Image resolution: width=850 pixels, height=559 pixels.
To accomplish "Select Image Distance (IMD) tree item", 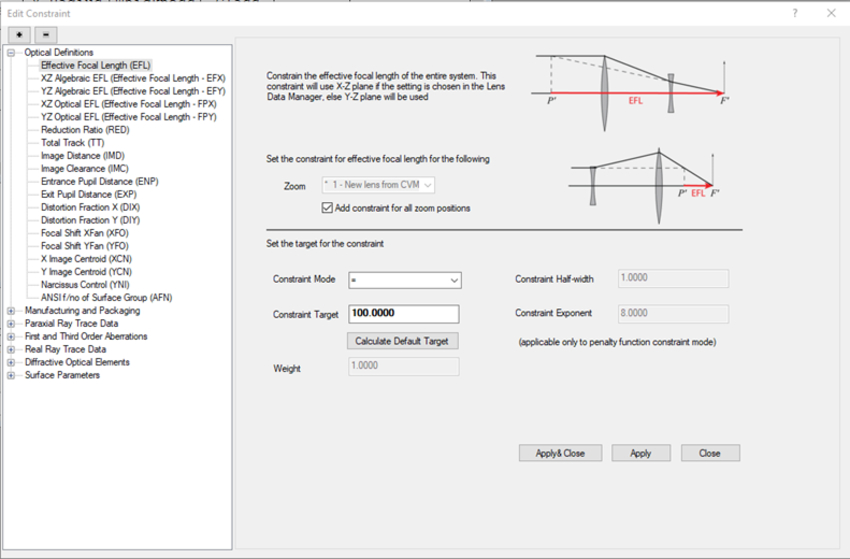I will click(x=82, y=156).
